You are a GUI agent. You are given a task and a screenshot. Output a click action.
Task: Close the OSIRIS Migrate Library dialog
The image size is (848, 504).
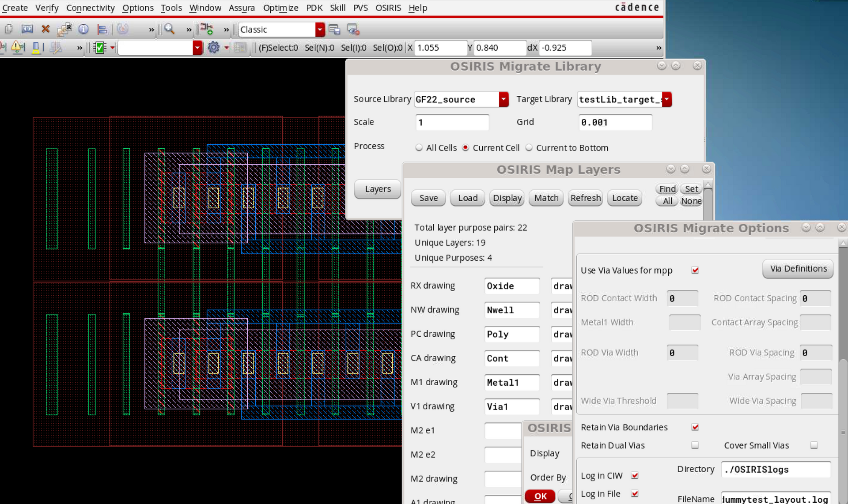click(697, 66)
